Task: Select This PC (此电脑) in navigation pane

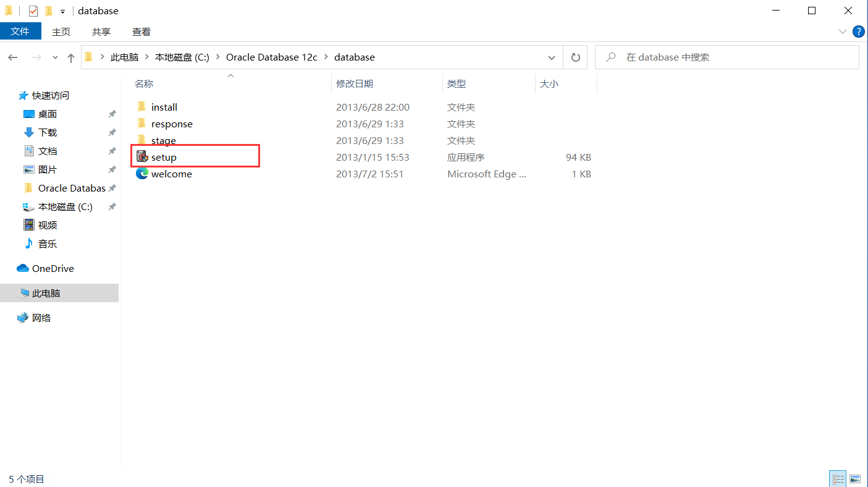Action: pyautogui.click(x=59, y=293)
